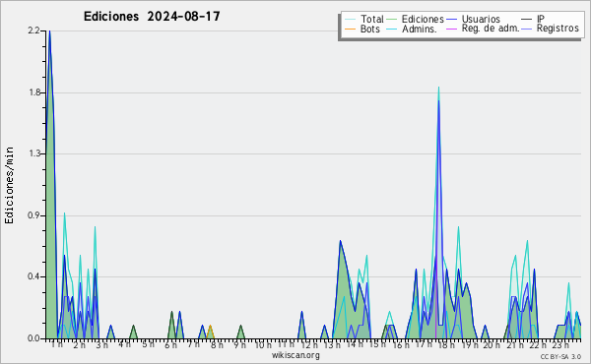The width and height of the screenshot is (591, 364).
Task: Click the Ediciones legend label
Action: tap(423, 19)
